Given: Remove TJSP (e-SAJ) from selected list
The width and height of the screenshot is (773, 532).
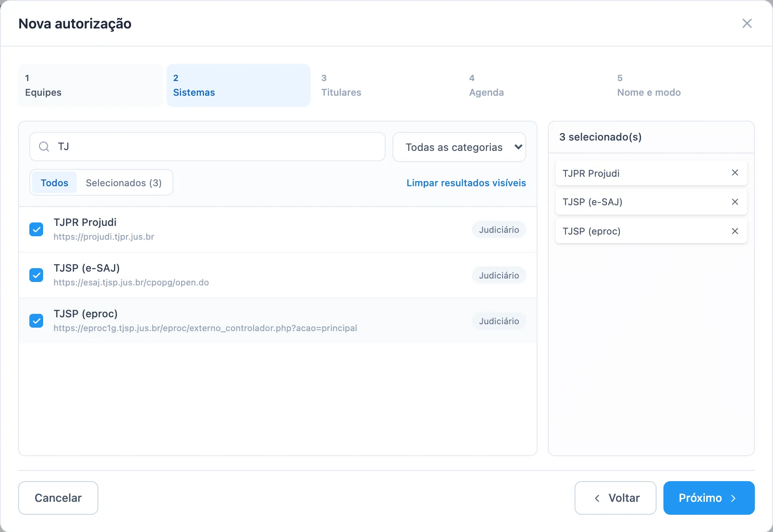Looking at the screenshot, I should tap(735, 202).
